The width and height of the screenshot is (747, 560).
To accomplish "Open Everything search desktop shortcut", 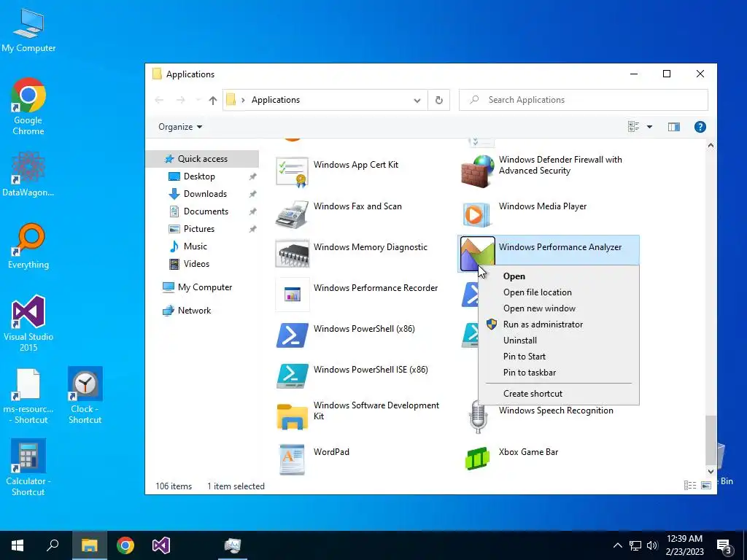I will coord(28,246).
